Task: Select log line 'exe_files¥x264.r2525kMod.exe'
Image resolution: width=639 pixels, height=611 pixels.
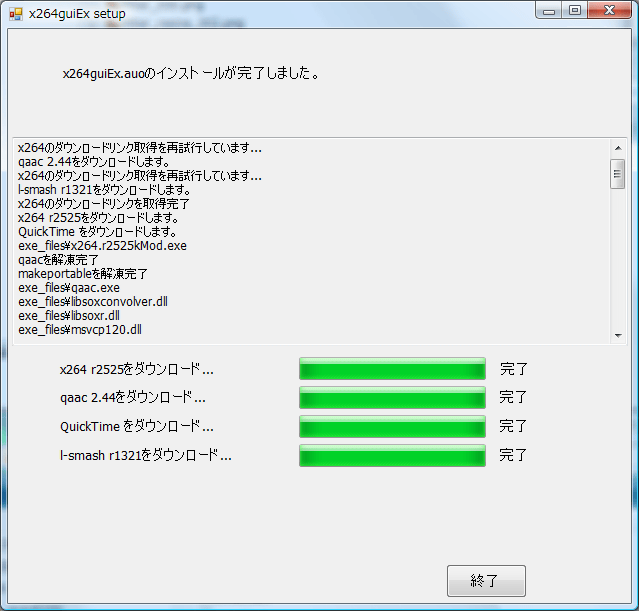Action: pos(102,246)
